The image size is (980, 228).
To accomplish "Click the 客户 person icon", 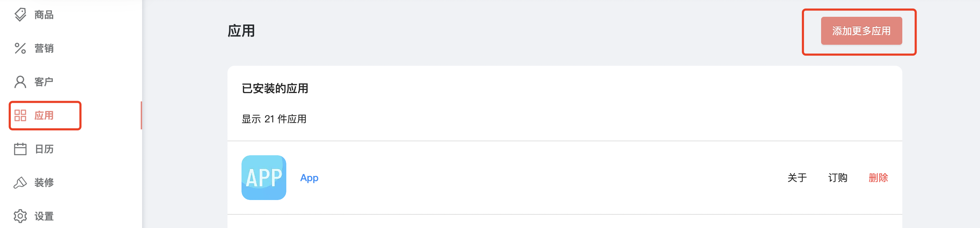I will [20, 82].
